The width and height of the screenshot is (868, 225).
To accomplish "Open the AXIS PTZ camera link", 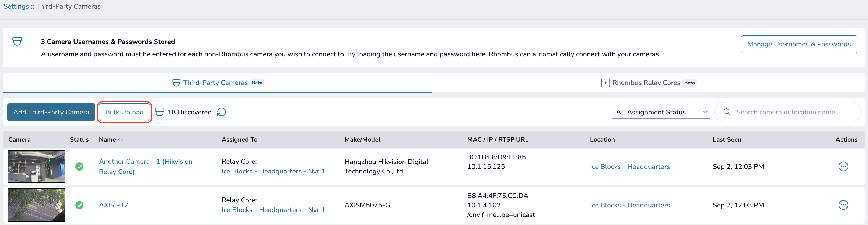I will (114, 205).
